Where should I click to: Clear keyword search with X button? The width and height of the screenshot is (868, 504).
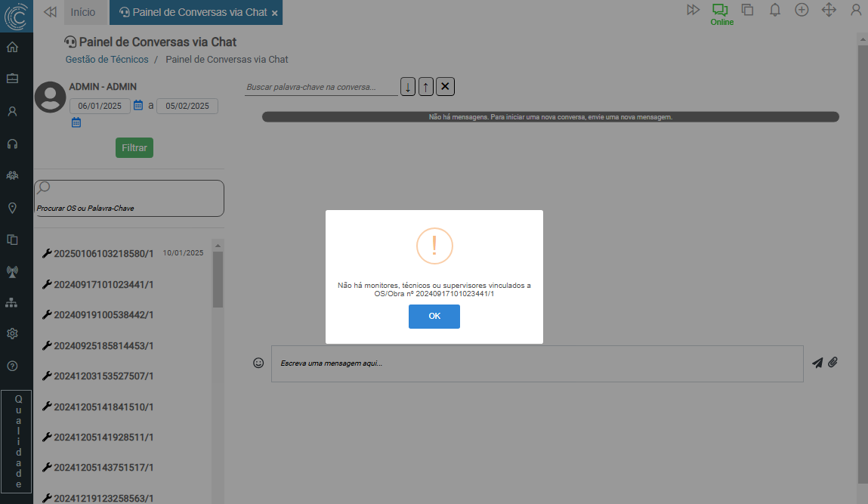tap(446, 87)
